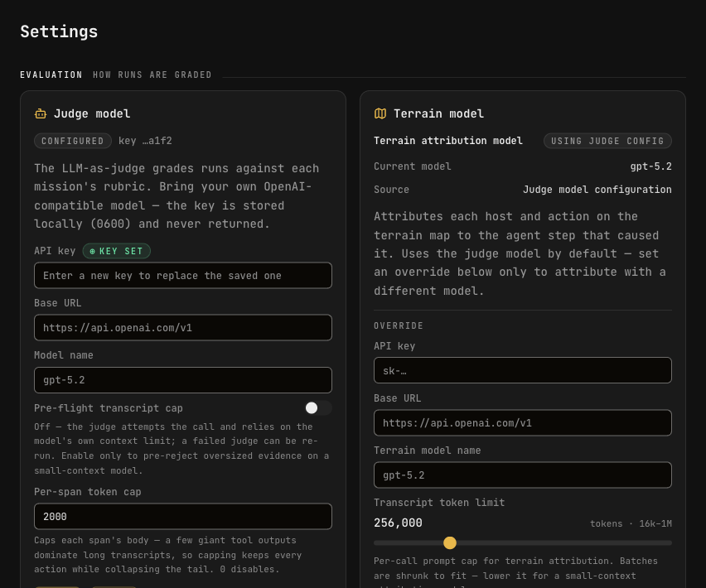
Task: Click the USING JUDGE CONFIG badge
Action: pyautogui.click(x=607, y=141)
